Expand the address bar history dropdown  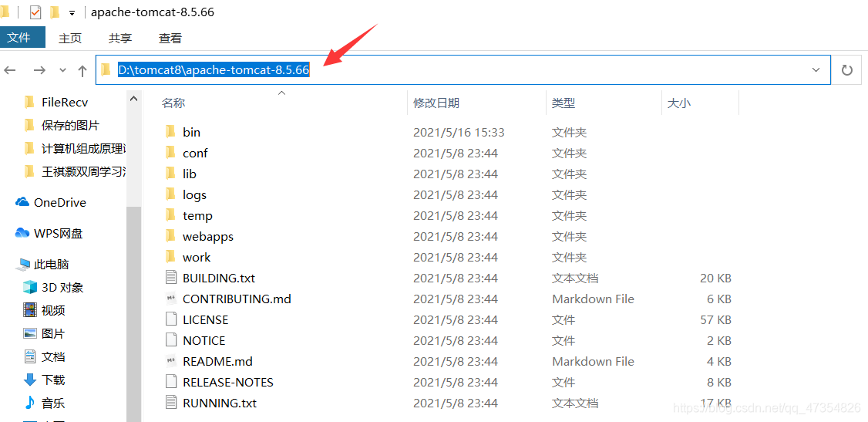coord(816,69)
